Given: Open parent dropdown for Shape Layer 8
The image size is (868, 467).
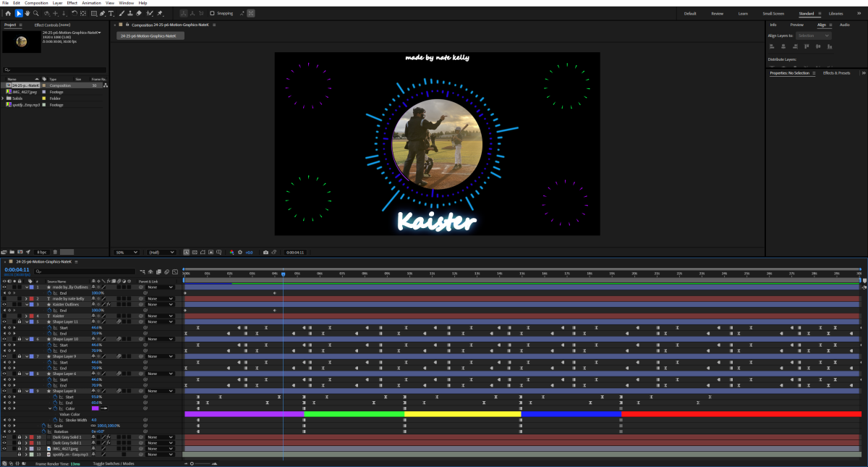Looking at the screenshot, I should [x=160, y=391].
